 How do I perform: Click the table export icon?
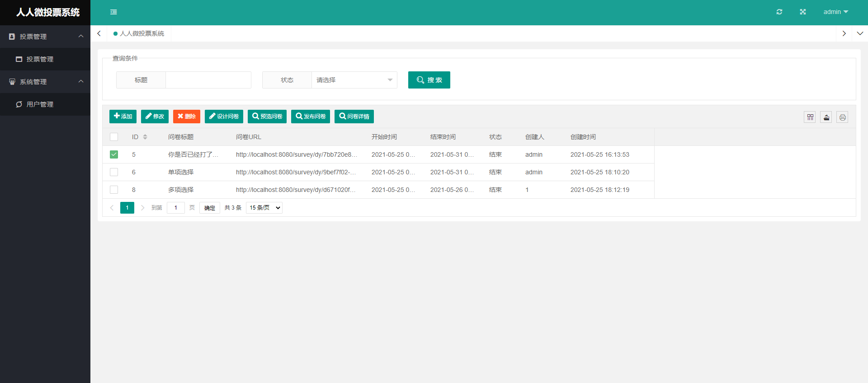(x=826, y=117)
